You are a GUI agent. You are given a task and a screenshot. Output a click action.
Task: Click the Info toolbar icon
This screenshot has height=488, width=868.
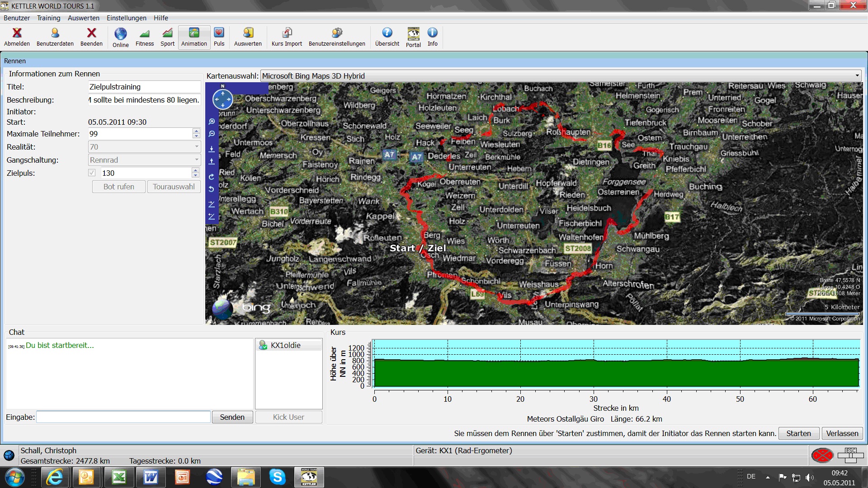point(433,37)
